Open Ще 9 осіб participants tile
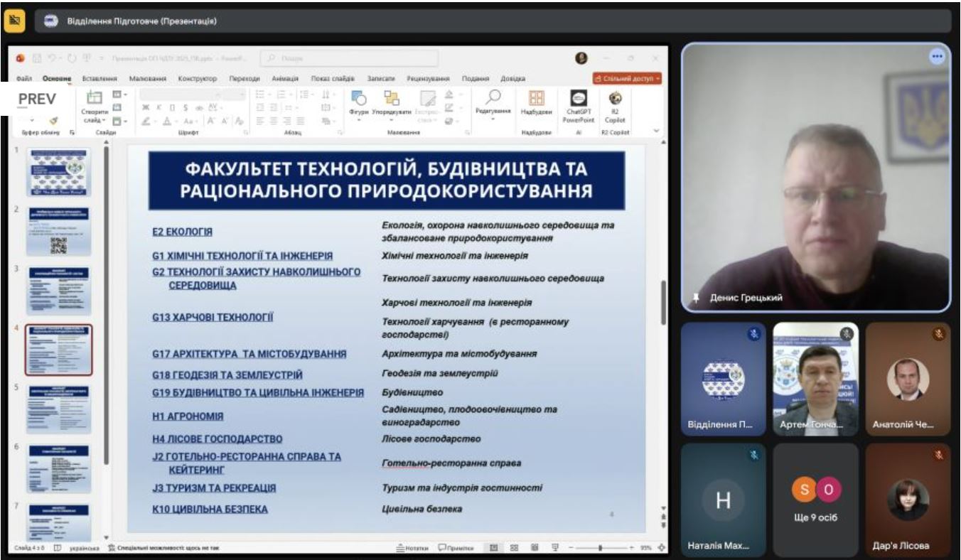Viewport: 961px width, 560px height. tap(816, 501)
